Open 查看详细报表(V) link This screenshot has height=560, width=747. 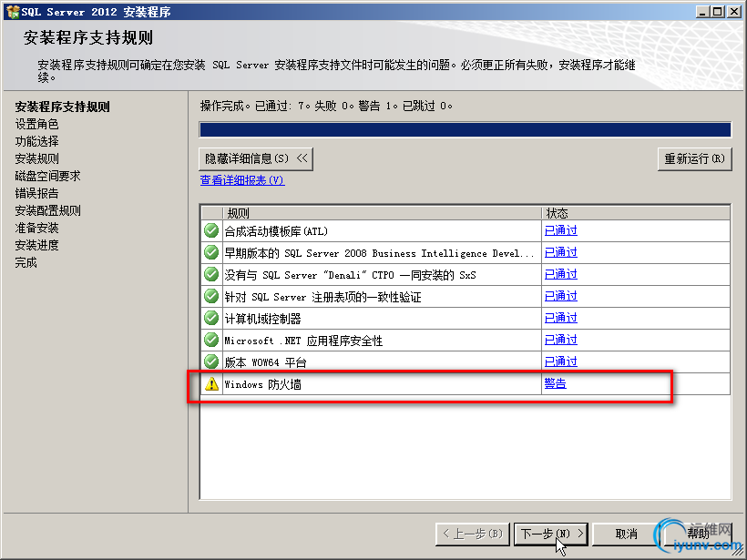click(x=242, y=180)
